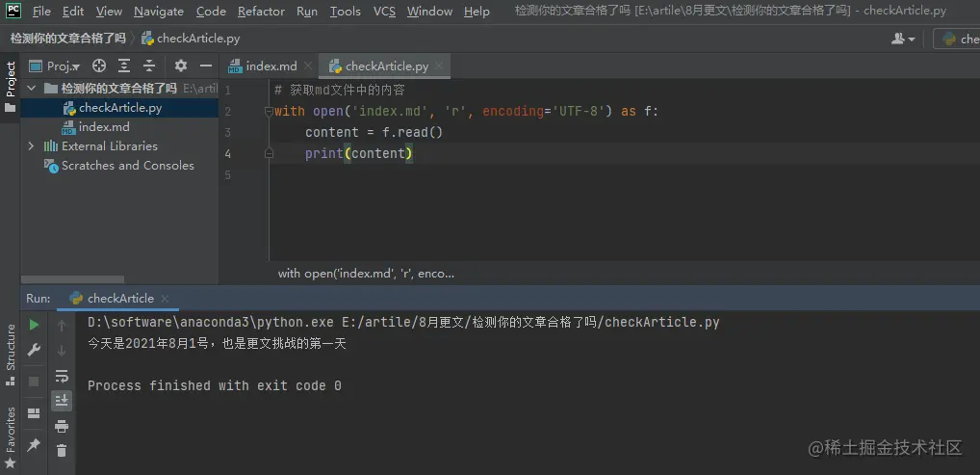The width and height of the screenshot is (980, 475).
Task: Collapse the project root folder
Action: (x=31, y=89)
